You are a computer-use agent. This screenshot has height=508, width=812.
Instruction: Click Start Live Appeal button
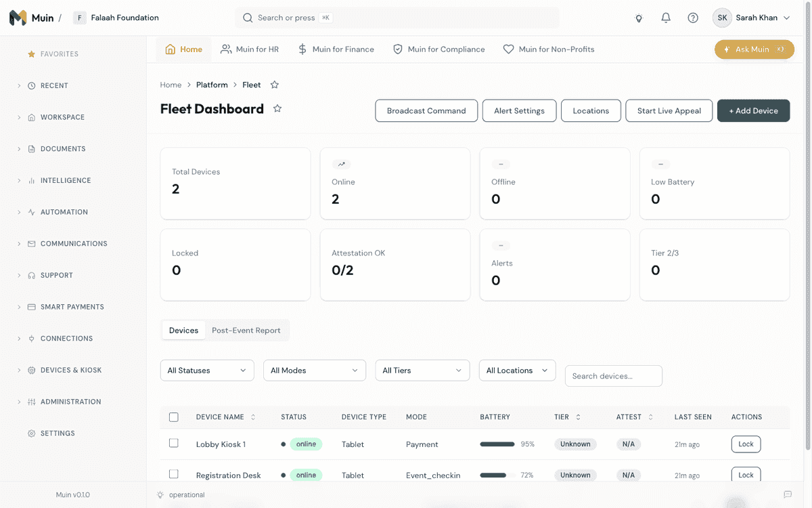[x=669, y=111]
